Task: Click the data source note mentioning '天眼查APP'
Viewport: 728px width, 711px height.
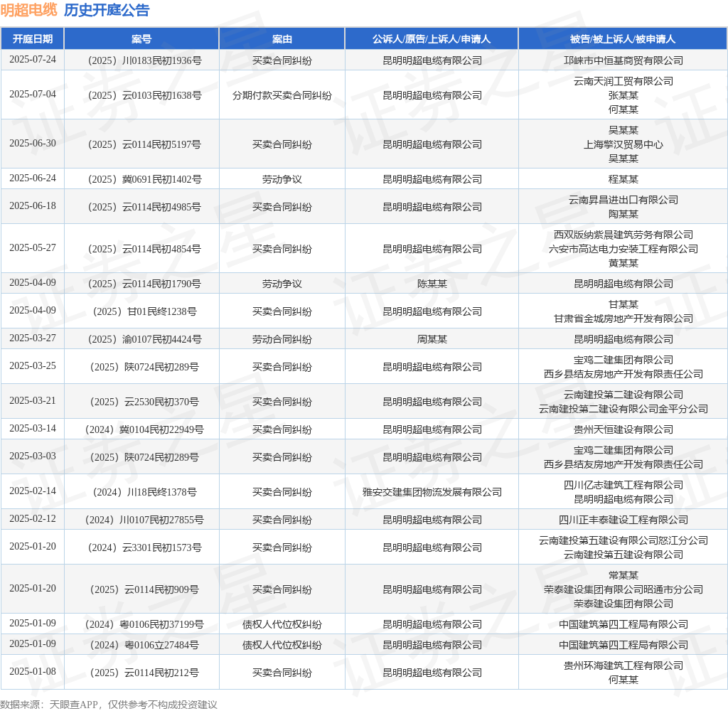Action: pyautogui.click(x=109, y=705)
